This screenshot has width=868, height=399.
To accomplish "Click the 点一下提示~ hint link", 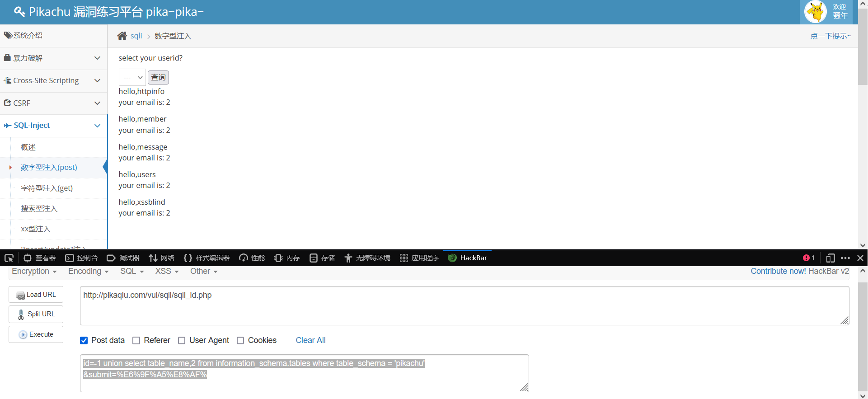I will pyautogui.click(x=830, y=36).
